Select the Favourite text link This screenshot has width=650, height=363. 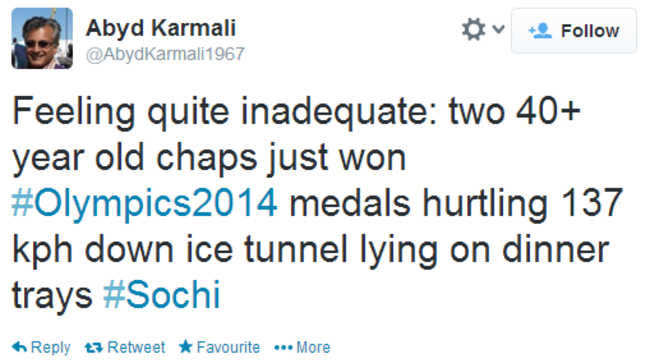[228, 347]
